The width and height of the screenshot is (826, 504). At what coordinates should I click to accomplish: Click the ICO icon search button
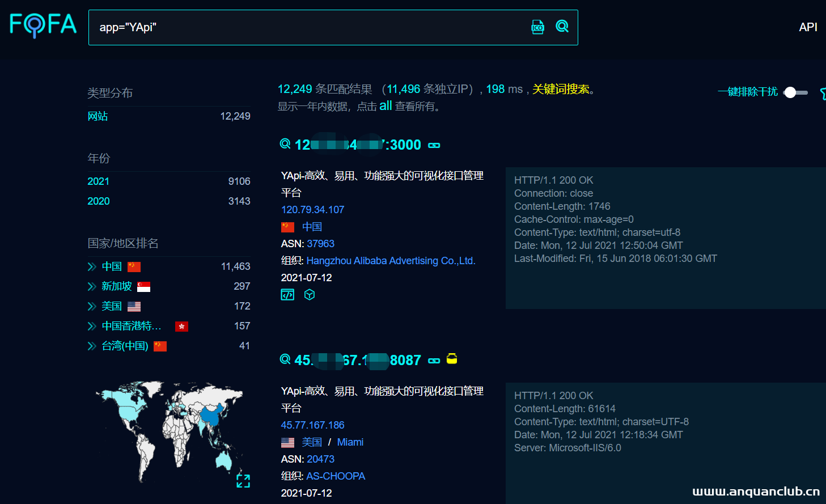[x=537, y=27]
